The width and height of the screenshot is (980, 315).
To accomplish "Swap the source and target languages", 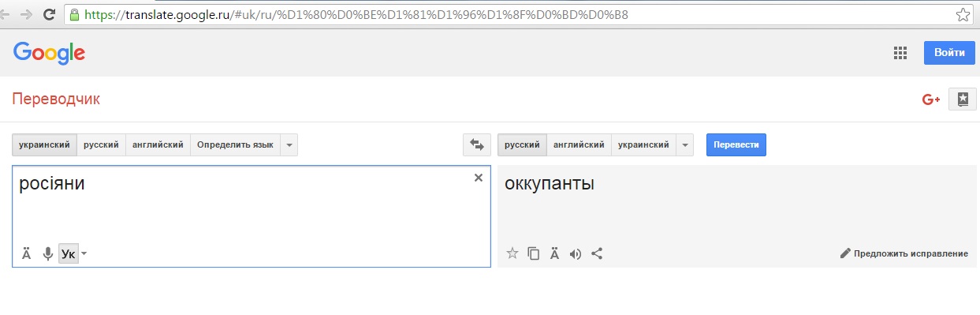I will coord(476,144).
